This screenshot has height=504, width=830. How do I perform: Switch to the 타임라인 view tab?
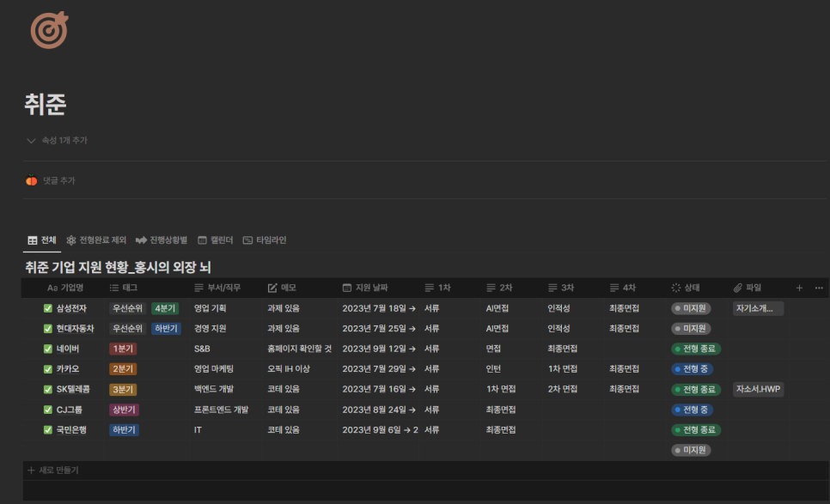(265, 240)
